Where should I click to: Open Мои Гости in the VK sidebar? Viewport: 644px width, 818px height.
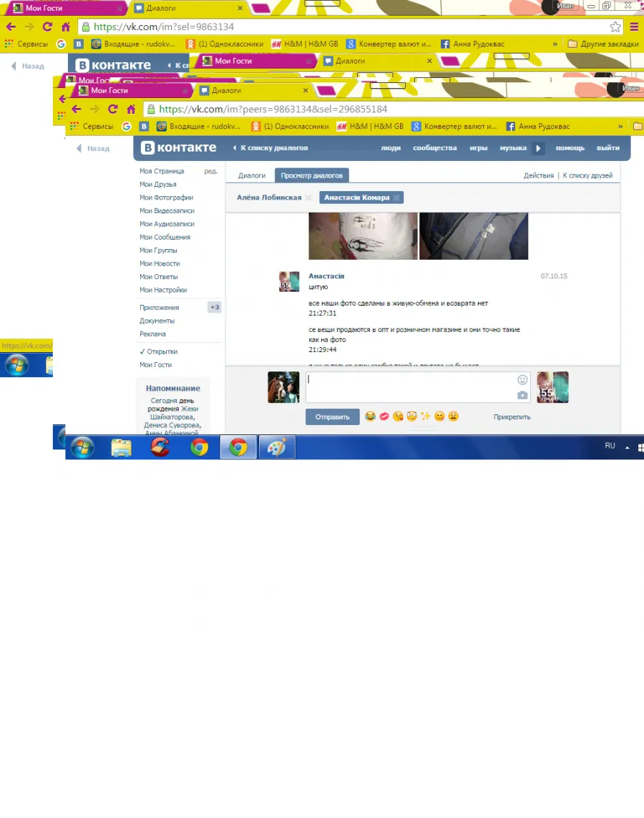tap(155, 365)
